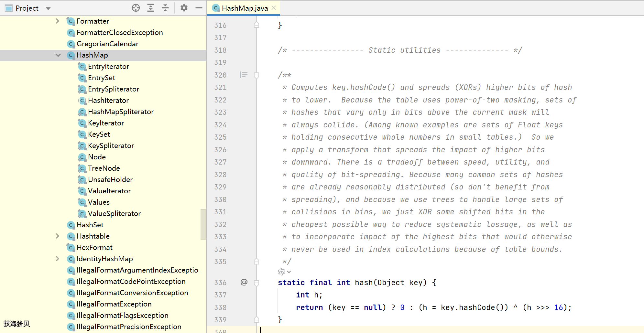
Task: Close the HashMap.java editor tab
Action: 274,8
